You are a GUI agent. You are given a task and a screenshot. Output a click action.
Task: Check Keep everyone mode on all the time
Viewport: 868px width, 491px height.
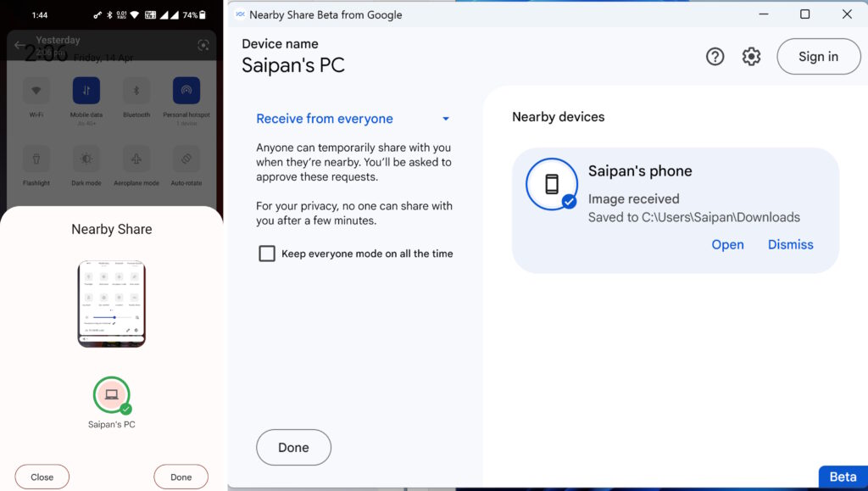(x=267, y=254)
